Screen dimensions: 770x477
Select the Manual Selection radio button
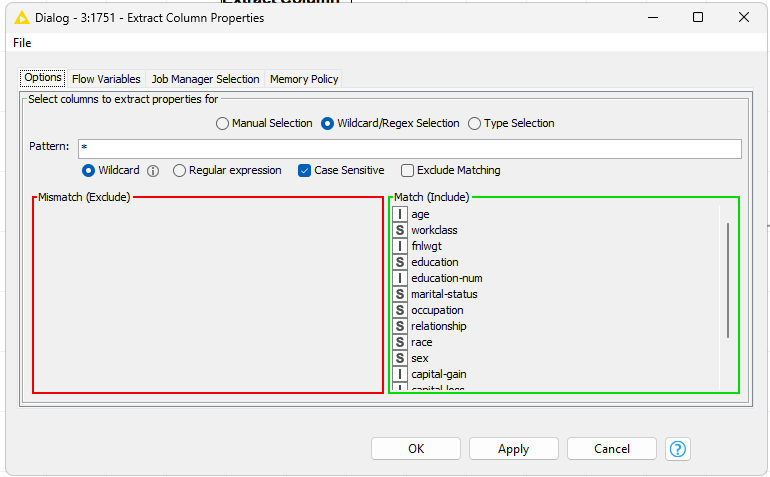[x=222, y=124]
